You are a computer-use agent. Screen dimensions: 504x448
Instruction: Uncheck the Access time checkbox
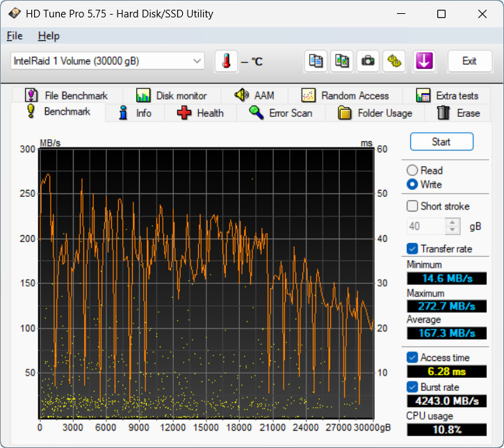(x=412, y=358)
